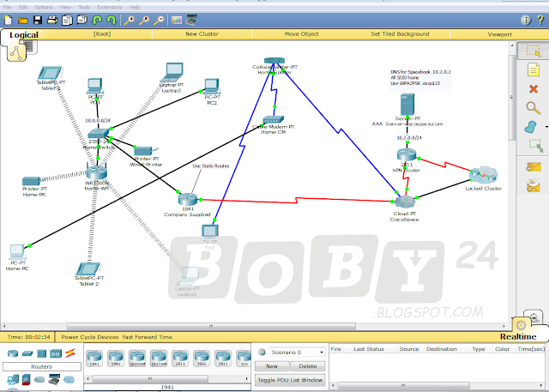Select the 2901 router model
The image size is (549, 392).
[202, 359]
